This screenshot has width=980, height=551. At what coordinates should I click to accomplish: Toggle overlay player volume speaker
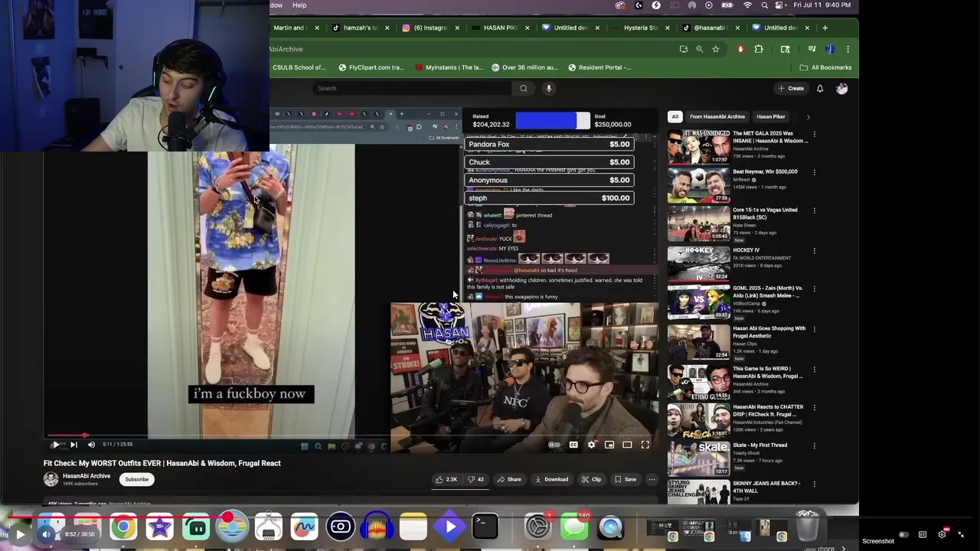click(46, 534)
